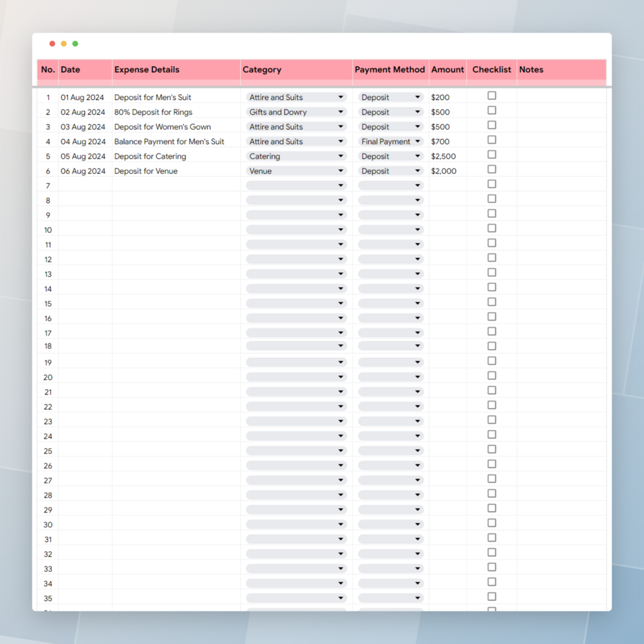Click the date cell 04 Aug 2024
Viewport: 644px width, 644px height.
[x=85, y=142]
